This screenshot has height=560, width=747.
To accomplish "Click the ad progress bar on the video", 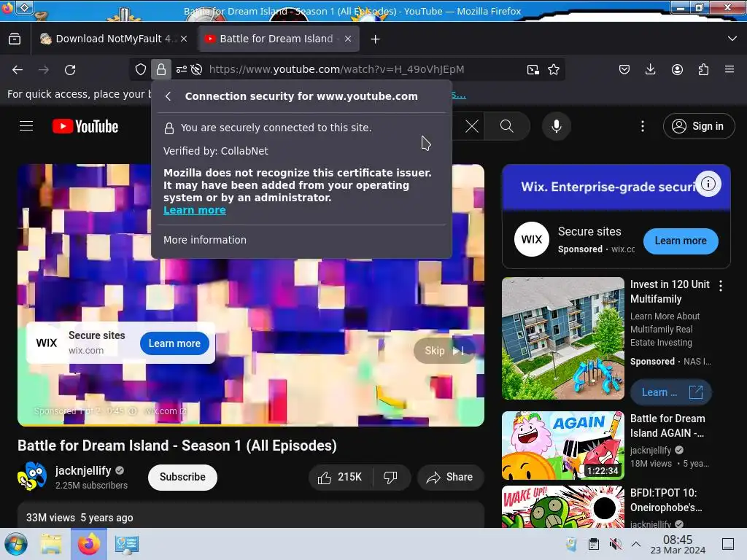I will coord(251,424).
